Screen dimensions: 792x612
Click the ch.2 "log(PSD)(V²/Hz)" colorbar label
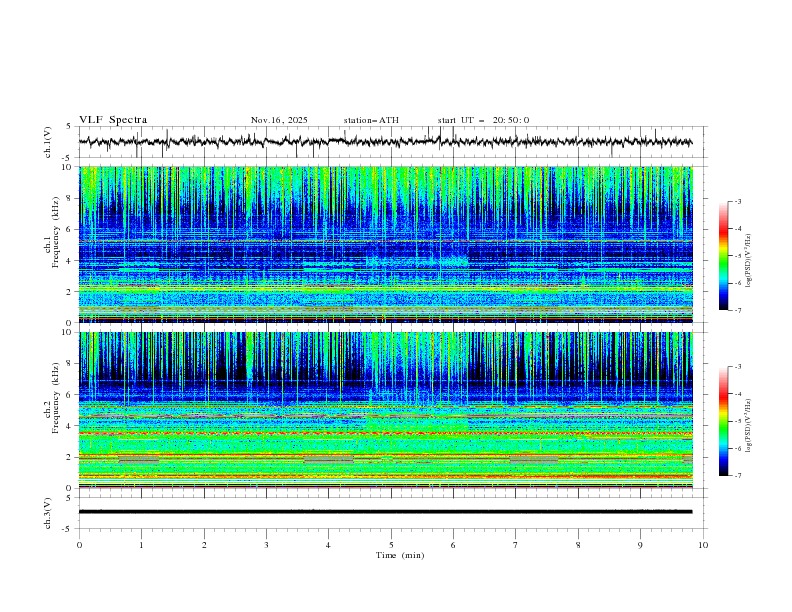pyautogui.click(x=749, y=426)
